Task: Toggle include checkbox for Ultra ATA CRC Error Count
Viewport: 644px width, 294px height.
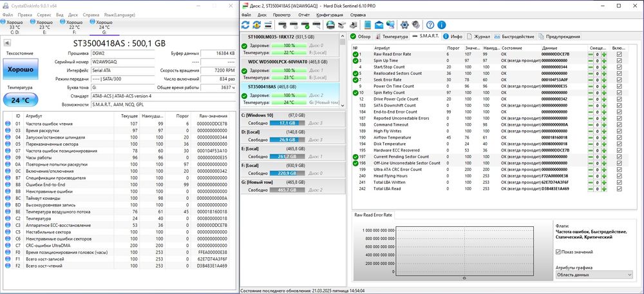Action: 619,170
